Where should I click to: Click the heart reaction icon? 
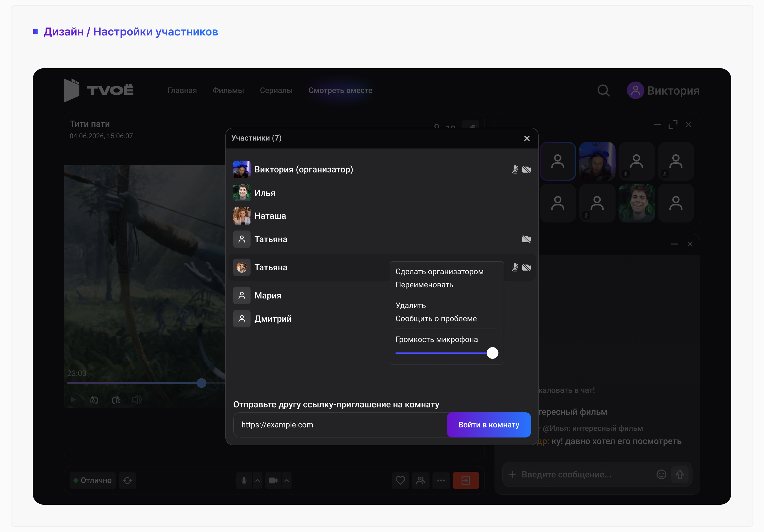tap(400, 480)
